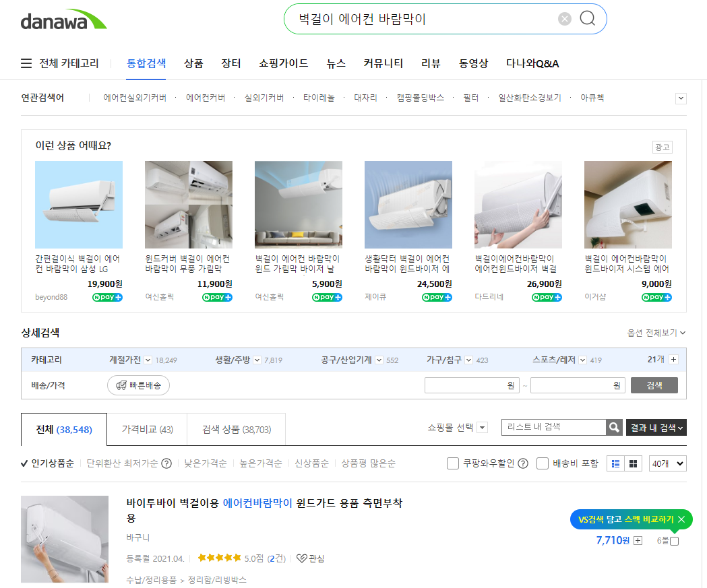This screenshot has width=707, height=588.
Task: Switch to the 가격비교 tab
Action: pyautogui.click(x=147, y=429)
